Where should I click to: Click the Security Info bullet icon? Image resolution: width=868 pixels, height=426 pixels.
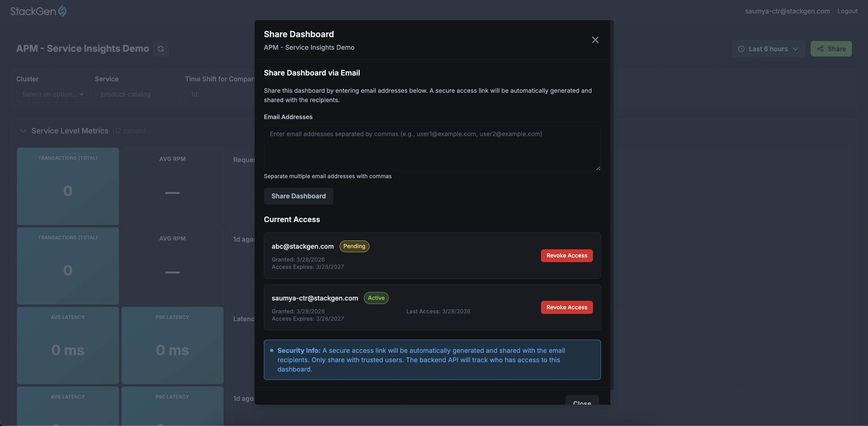coord(272,351)
